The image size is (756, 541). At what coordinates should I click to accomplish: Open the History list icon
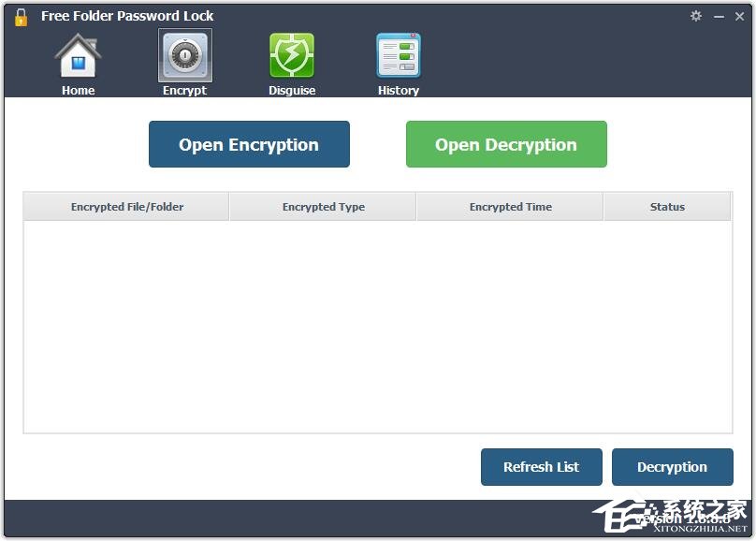click(399, 55)
